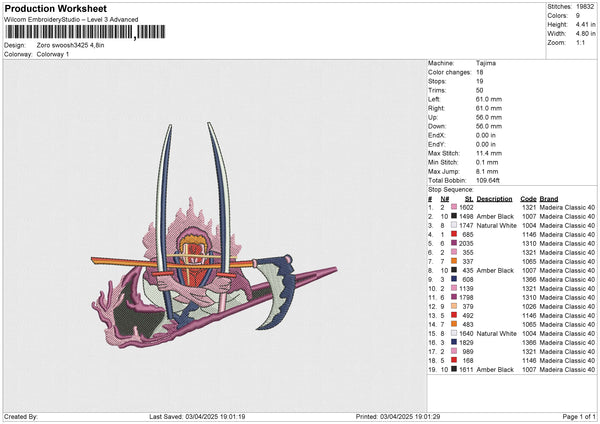Pick the red swatch in stop row 4
This screenshot has height=424, width=600.
(x=454, y=235)
